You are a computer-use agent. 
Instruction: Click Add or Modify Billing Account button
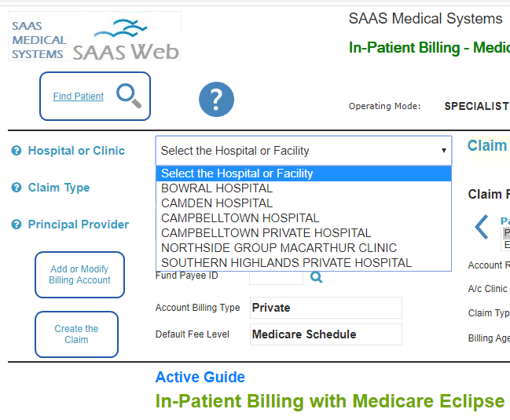click(x=79, y=275)
